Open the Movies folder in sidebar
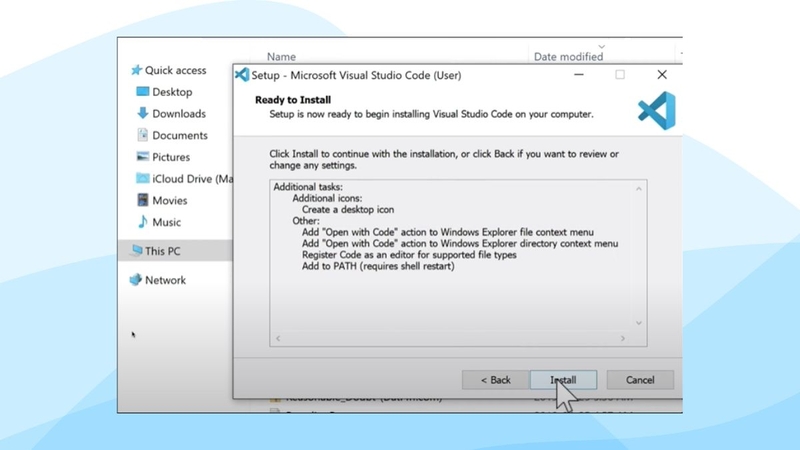The image size is (800, 450). [x=169, y=201]
